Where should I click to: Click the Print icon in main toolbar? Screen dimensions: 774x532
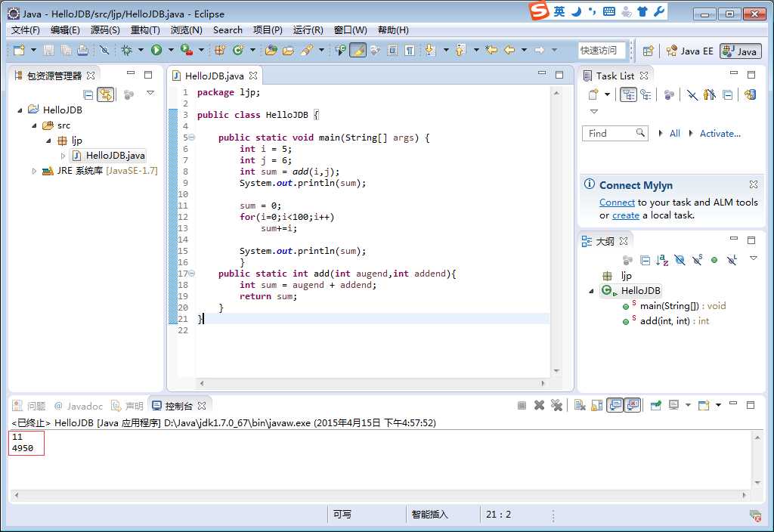point(82,50)
